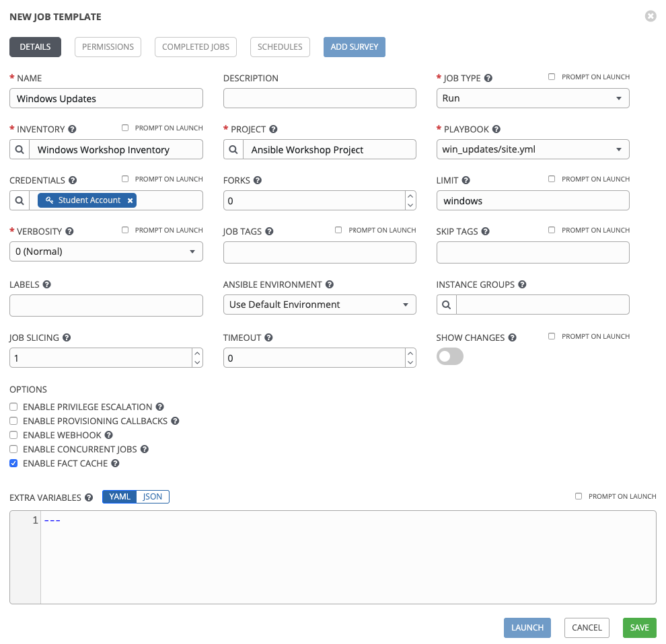The image size is (666, 644).
Task: Switch extra variables format to JSON
Action: (x=152, y=497)
